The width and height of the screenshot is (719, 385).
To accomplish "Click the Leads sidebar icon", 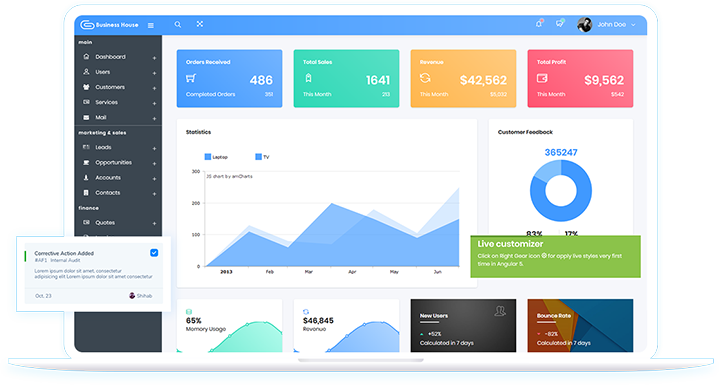I will pyautogui.click(x=86, y=147).
